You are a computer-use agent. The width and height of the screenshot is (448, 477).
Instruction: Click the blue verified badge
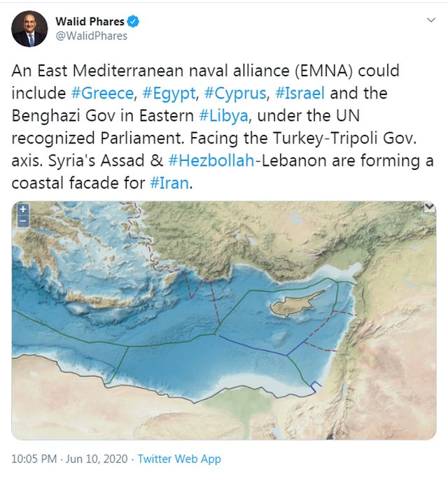click(134, 21)
